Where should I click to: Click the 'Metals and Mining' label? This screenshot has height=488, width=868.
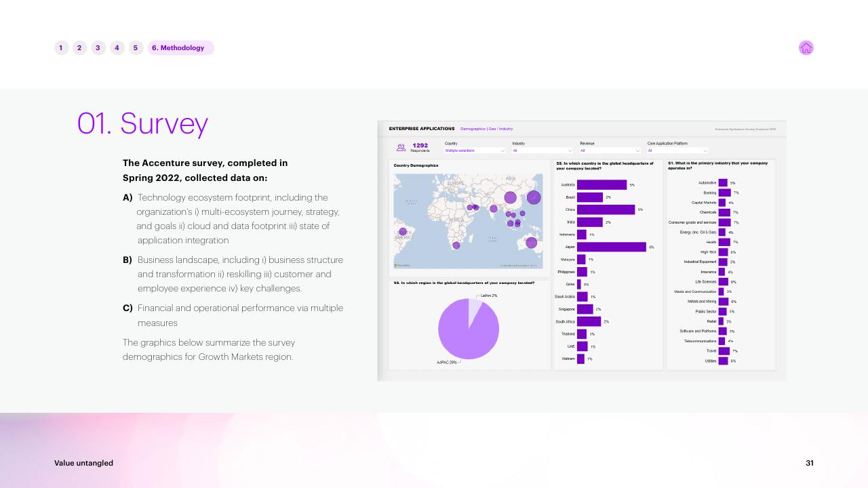point(702,302)
